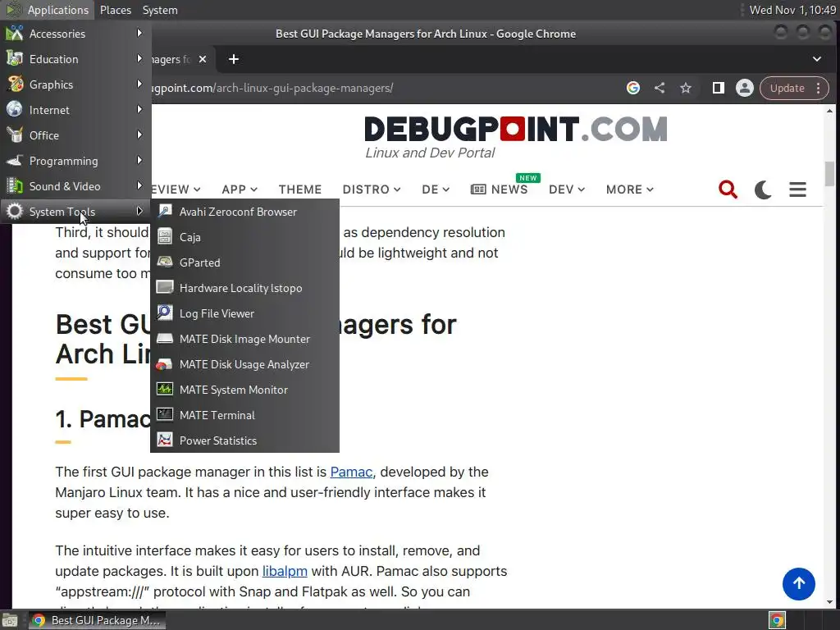Open Log File Viewer
840x630 pixels.
pos(244,313)
